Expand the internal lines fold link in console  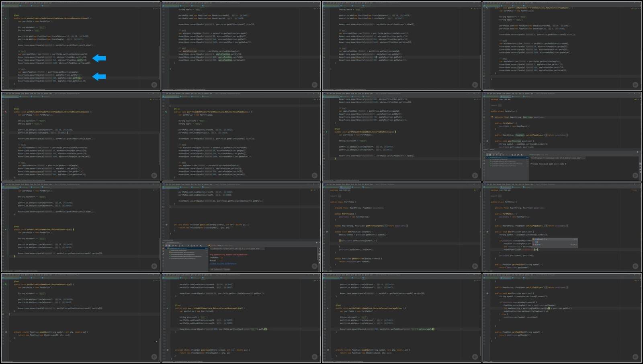click(x=220, y=269)
